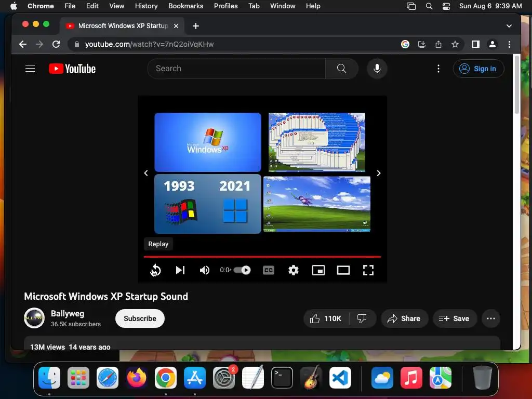The image size is (532, 399).
Task: Open Music app from the Dock
Action: point(411,378)
